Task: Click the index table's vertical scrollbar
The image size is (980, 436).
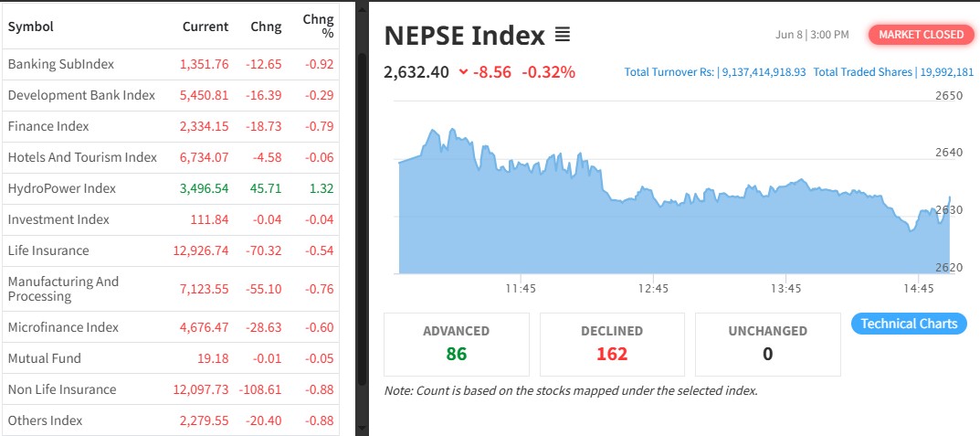Action: (x=362, y=219)
